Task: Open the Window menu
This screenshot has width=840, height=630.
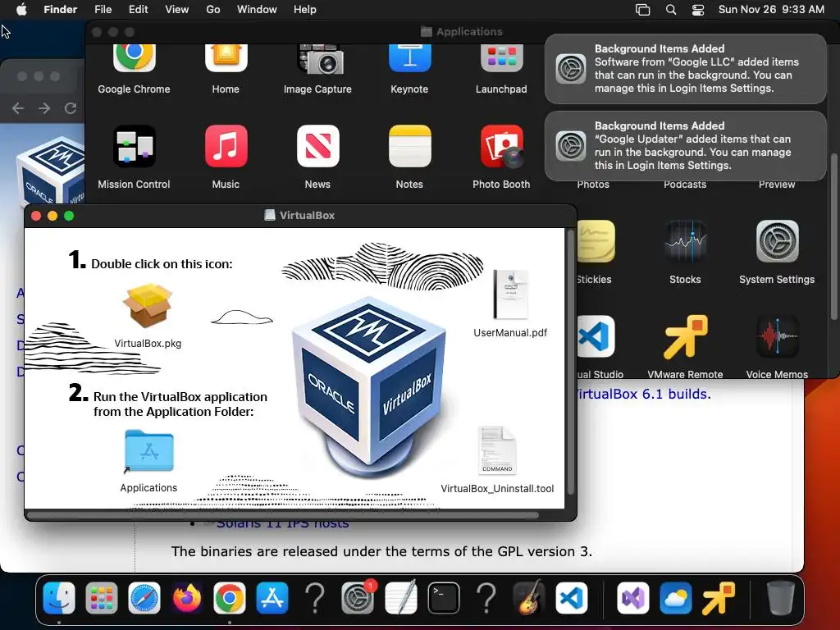Action: click(x=257, y=10)
